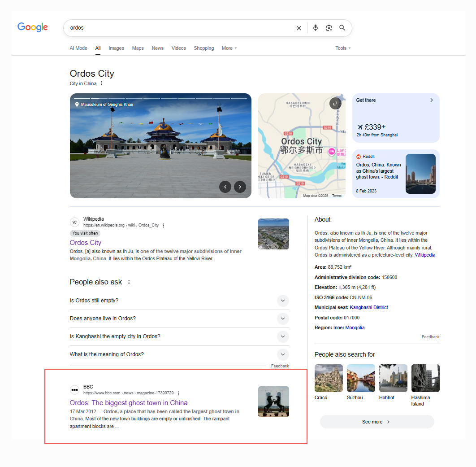Open the Hohhot thumbnail
The height and width of the screenshot is (467, 476).
[393, 378]
